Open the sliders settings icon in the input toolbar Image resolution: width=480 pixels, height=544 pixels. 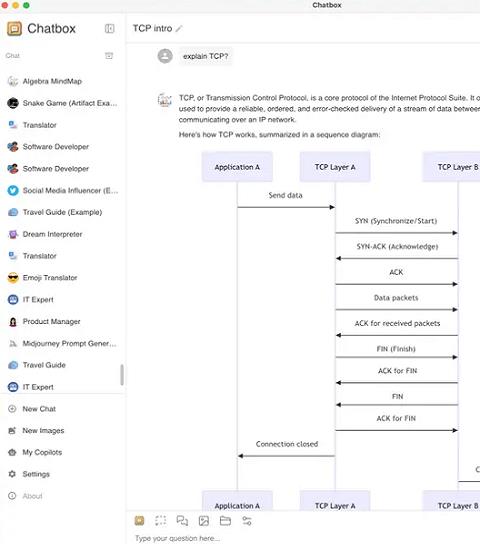pos(247,520)
